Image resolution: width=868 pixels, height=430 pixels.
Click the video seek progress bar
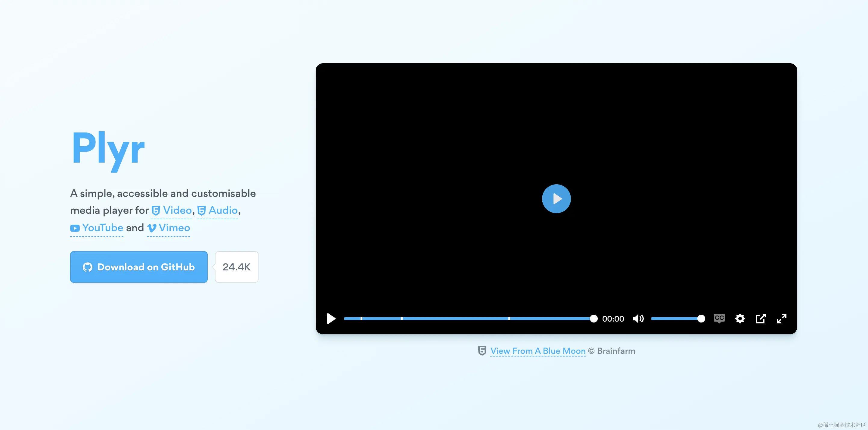(x=455, y=319)
